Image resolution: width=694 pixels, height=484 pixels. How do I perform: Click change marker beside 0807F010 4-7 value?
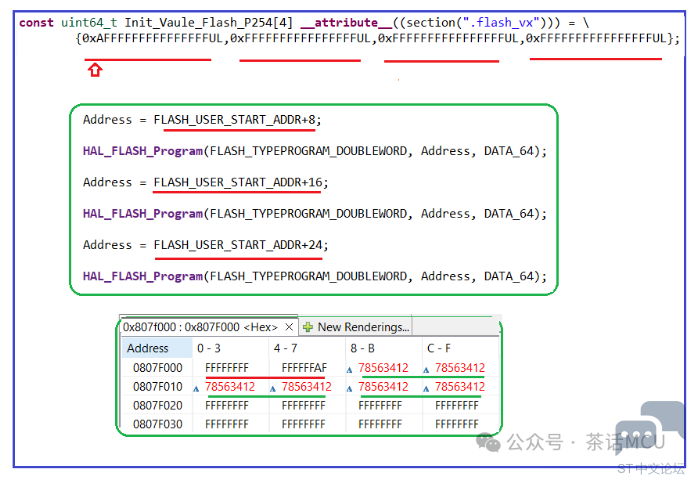[273, 387]
